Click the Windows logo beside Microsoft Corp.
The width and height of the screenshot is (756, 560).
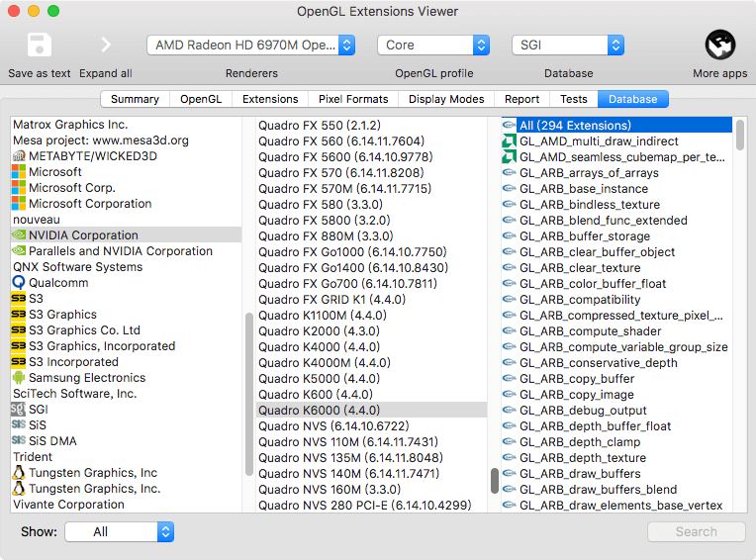point(19,188)
